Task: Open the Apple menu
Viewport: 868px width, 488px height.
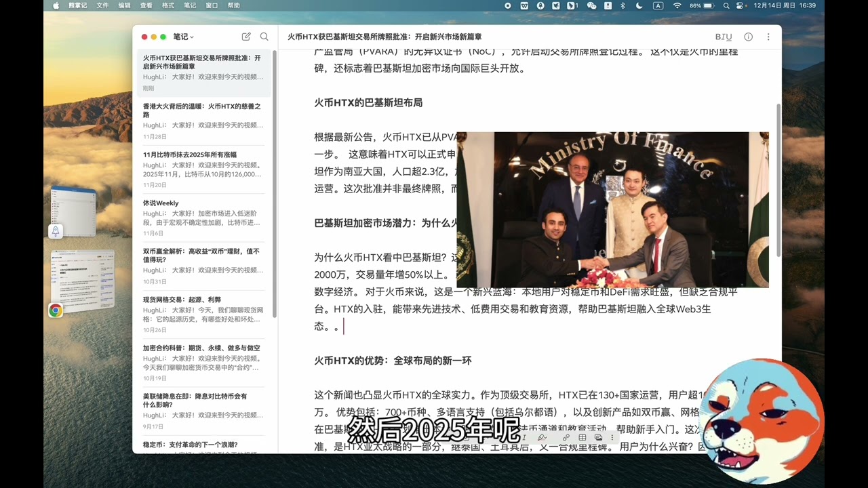Action: pyautogui.click(x=56, y=5)
